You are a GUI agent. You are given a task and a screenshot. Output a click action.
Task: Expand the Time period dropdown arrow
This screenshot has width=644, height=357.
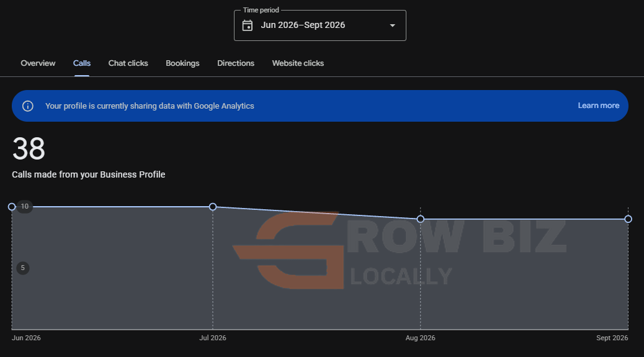[x=392, y=25]
